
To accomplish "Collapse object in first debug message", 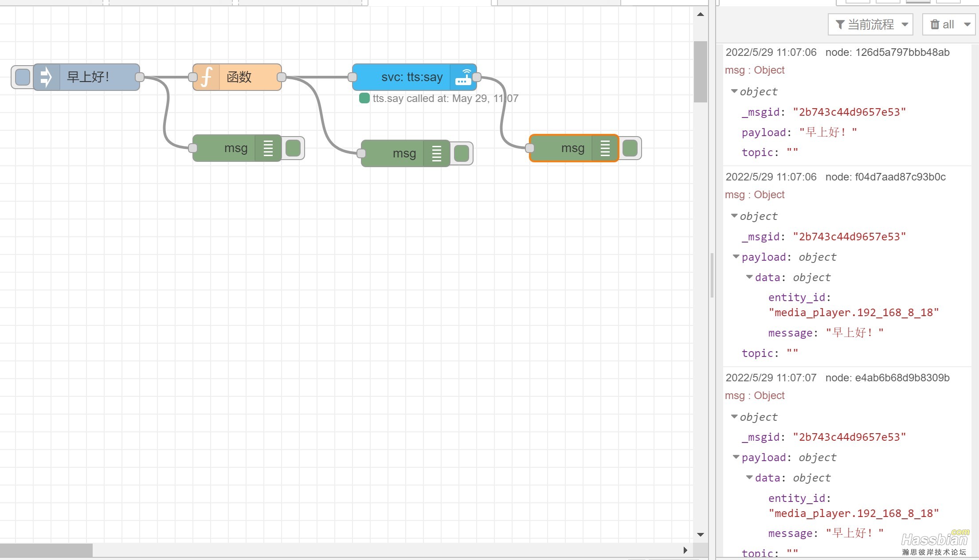I will click(734, 91).
